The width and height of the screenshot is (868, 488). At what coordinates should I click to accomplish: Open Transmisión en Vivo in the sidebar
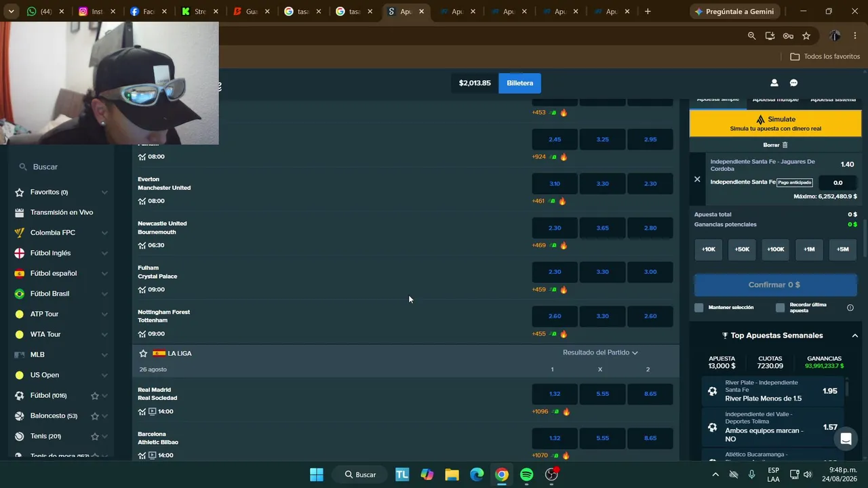(62, 212)
